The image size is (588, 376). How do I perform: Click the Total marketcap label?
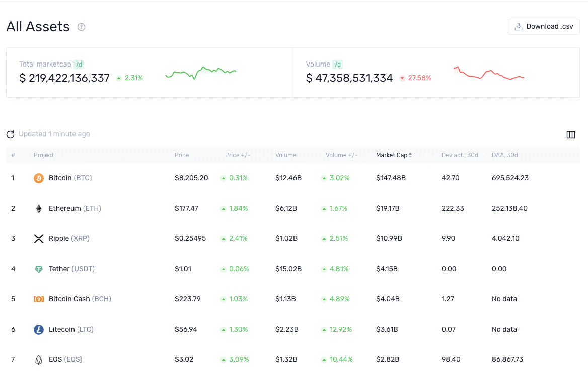click(45, 64)
